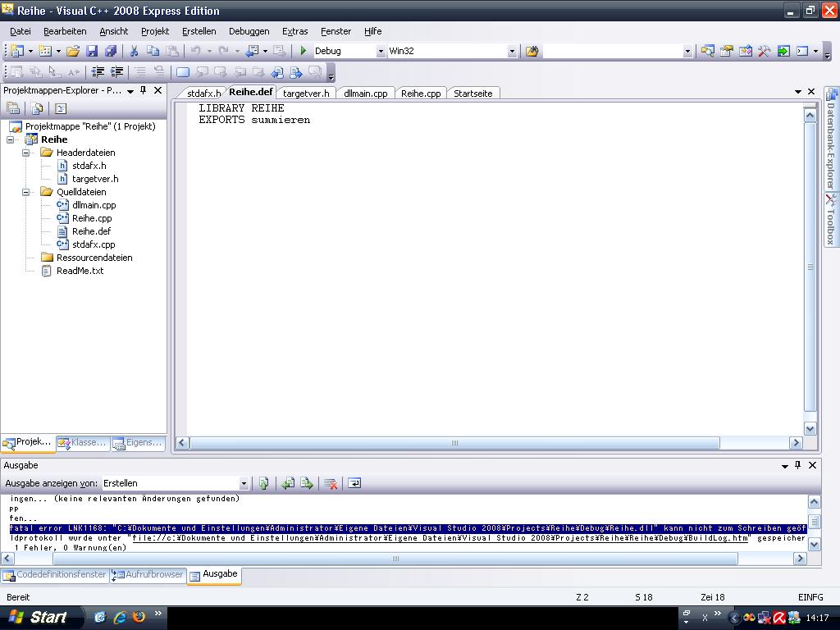Clear all output with the red X icon

(x=331, y=483)
